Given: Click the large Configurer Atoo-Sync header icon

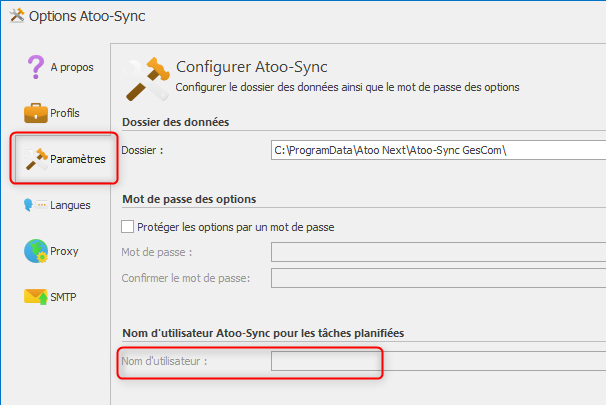Looking at the screenshot, I should point(146,79).
